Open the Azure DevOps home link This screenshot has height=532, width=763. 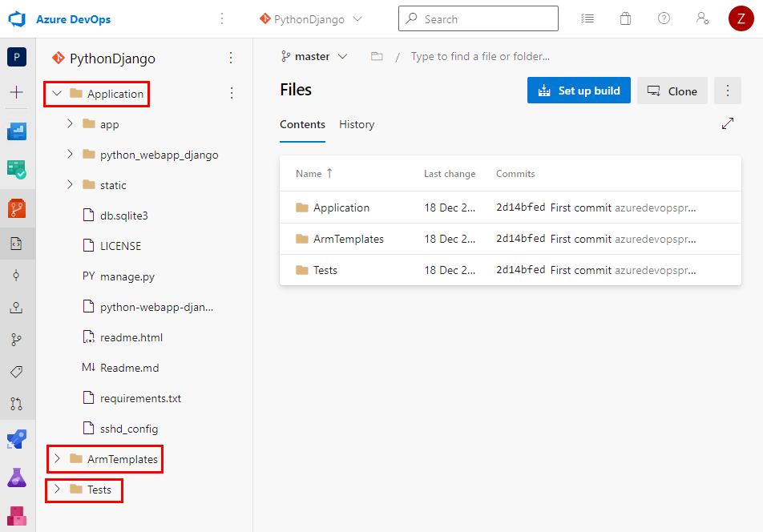coord(73,19)
